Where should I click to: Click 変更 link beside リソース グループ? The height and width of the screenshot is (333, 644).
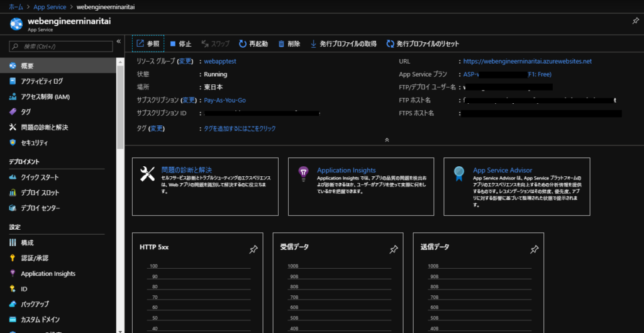coord(185,61)
